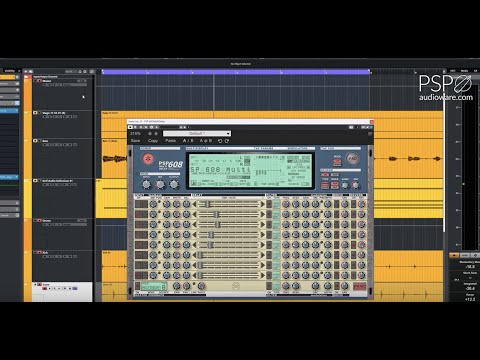The height and width of the screenshot is (360, 480).
Task: Click the A to B copy button
Action: [206, 141]
